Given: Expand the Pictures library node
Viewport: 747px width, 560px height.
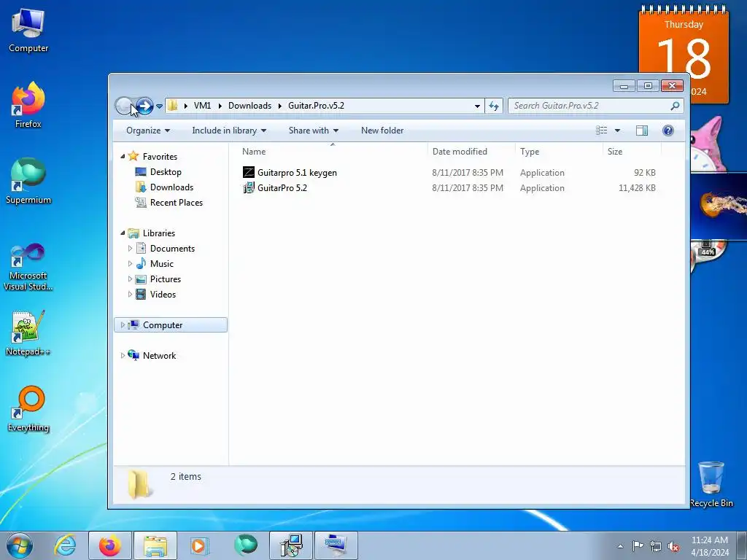Looking at the screenshot, I should [130, 279].
